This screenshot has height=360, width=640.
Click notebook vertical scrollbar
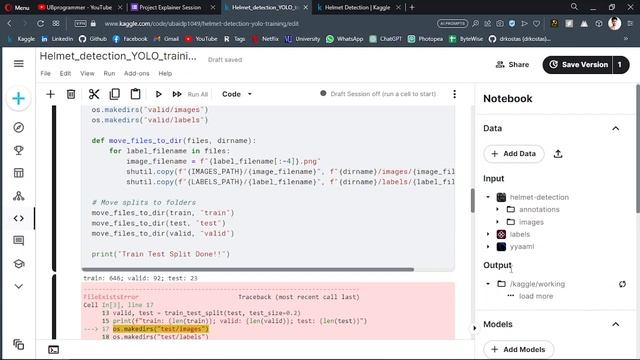click(x=473, y=200)
